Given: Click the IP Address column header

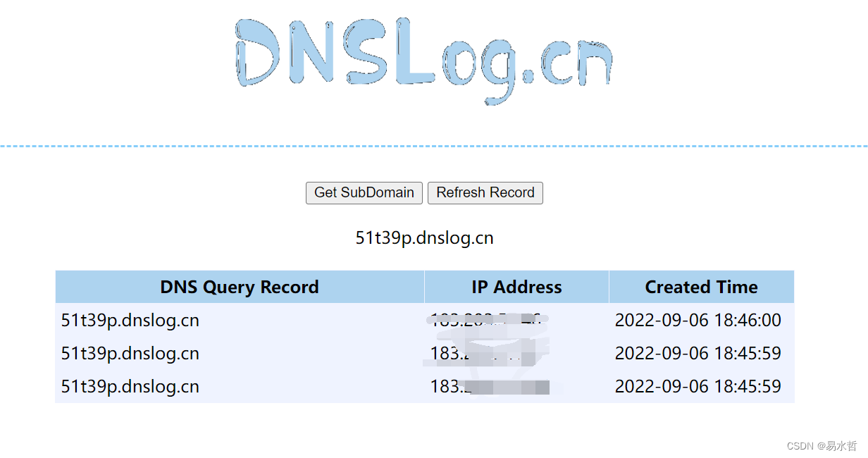Looking at the screenshot, I should tap(516, 287).
